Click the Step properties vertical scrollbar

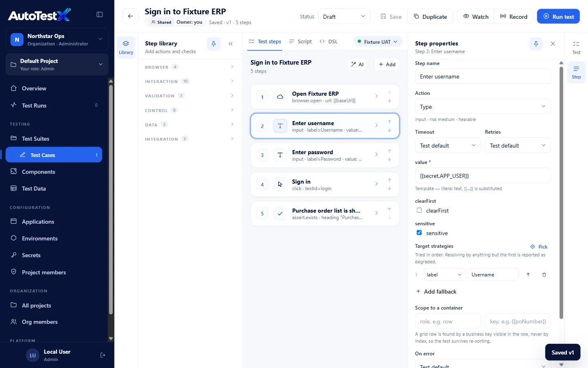pyautogui.click(x=561, y=192)
